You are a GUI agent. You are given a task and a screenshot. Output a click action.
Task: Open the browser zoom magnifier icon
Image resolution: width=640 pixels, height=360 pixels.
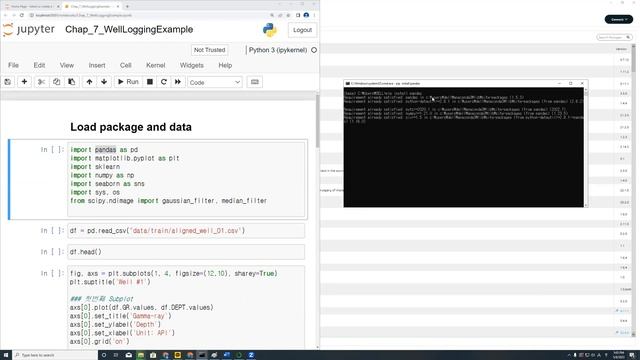(x=272, y=15)
